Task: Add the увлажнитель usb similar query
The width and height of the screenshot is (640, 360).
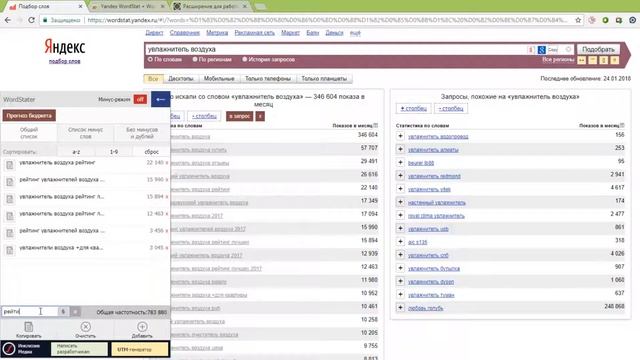Action: tap(400, 229)
